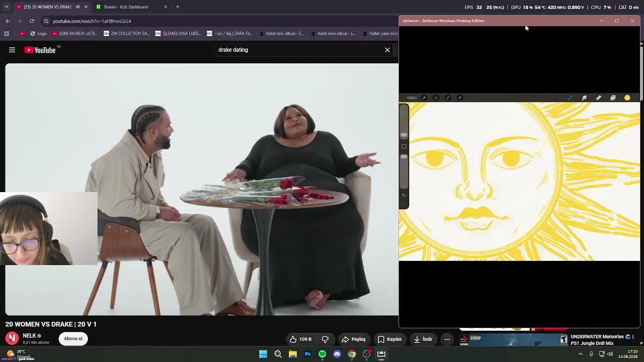Dislike the Drake video
644x362 pixels.
pos(325,339)
